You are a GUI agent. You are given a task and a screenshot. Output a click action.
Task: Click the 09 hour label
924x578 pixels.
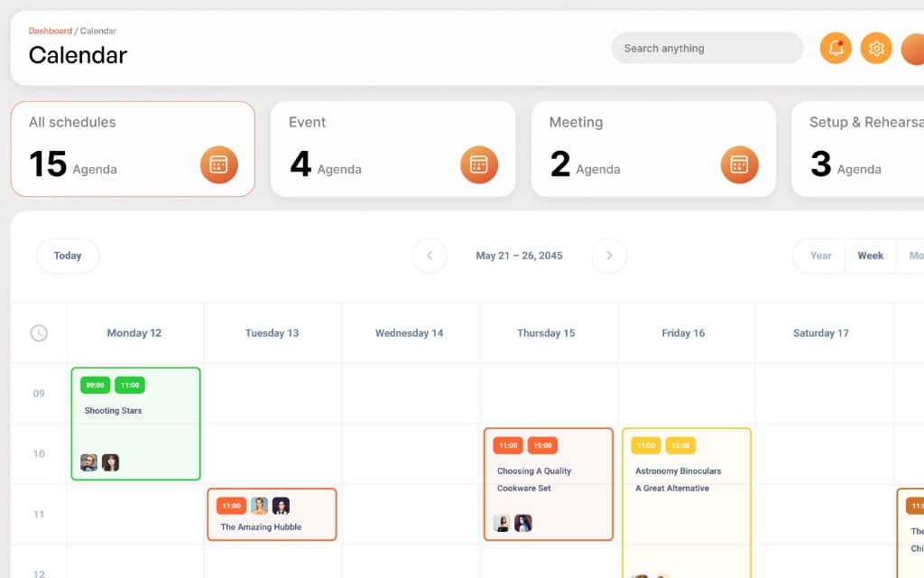click(39, 394)
